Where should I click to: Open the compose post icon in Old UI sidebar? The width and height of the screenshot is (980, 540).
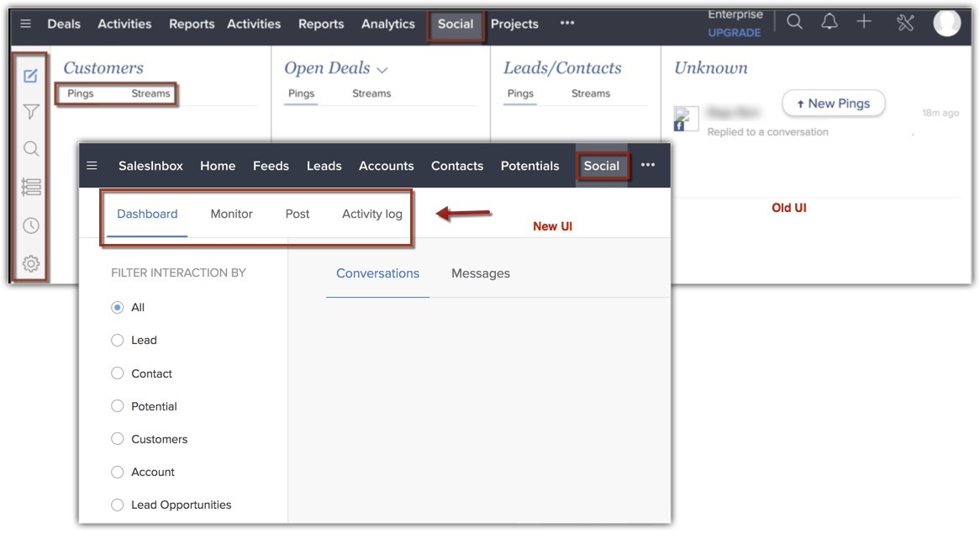[30, 77]
